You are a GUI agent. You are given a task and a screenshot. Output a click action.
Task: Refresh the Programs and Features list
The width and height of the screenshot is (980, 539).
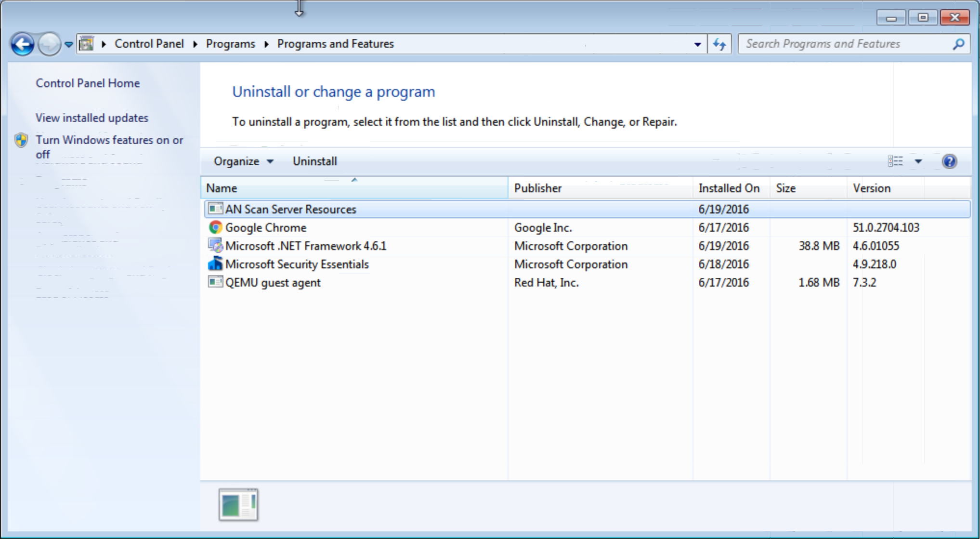point(719,44)
